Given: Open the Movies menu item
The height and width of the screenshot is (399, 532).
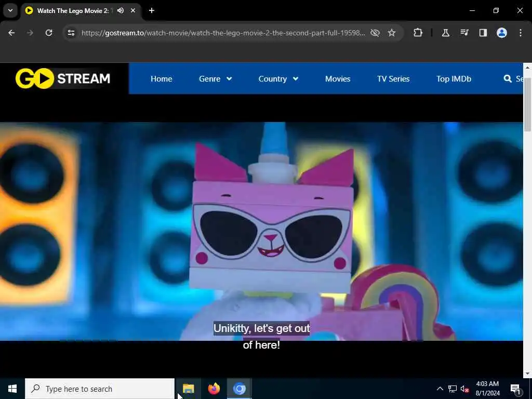Looking at the screenshot, I should pos(338,79).
